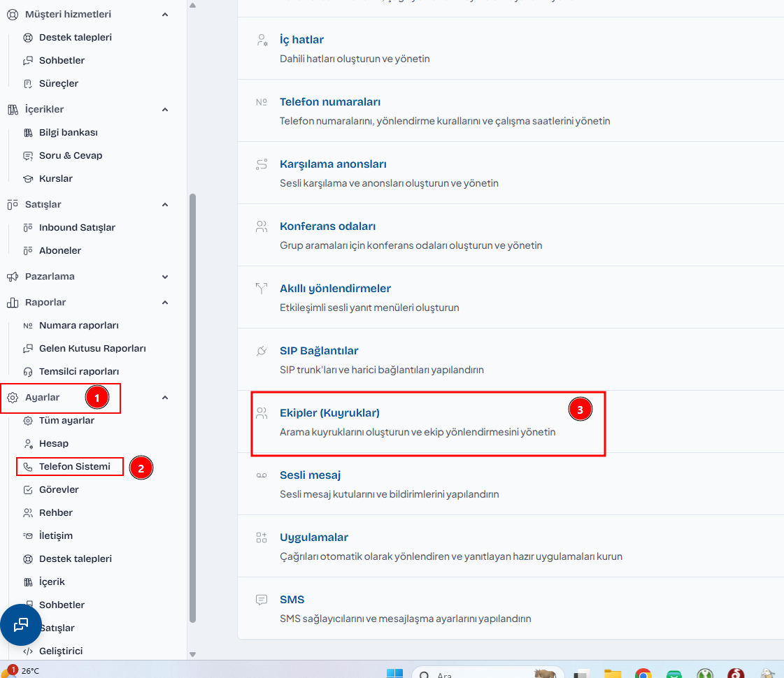Click the İç hatlar person icon
The height and width of the screenshot is (678, 784).
click(x=262, y=40)
